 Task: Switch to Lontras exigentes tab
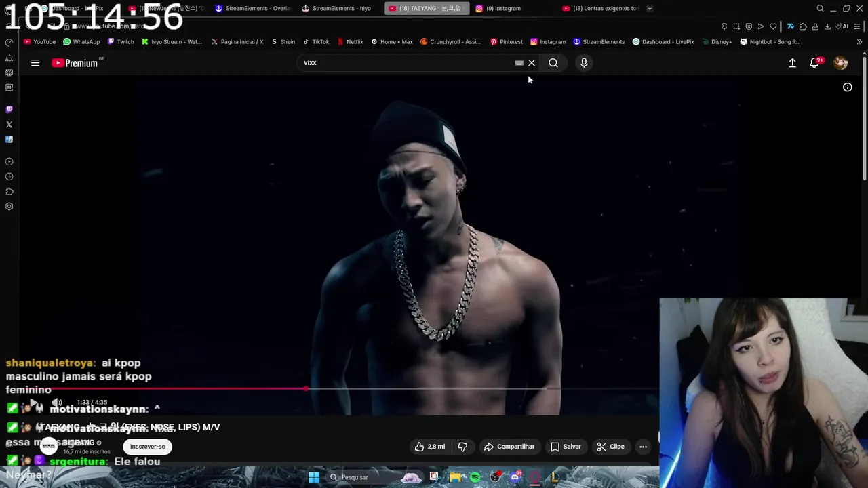click(x=600, y=8)
